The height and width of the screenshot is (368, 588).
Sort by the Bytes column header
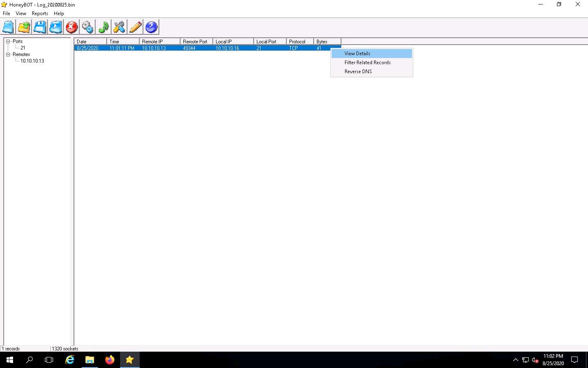pos(327,42)
